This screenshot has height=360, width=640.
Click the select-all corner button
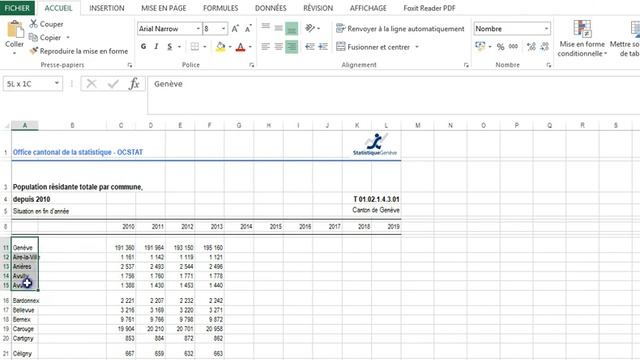(x=6, y=125)
